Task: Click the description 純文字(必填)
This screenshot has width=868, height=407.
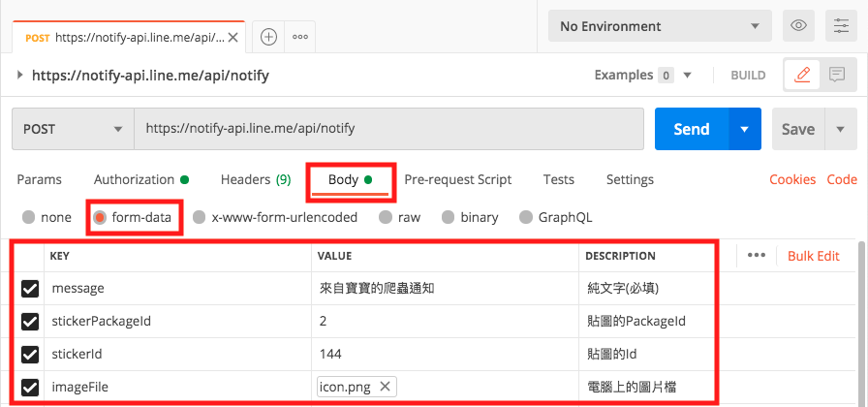Action: click(x=623, y=289)
